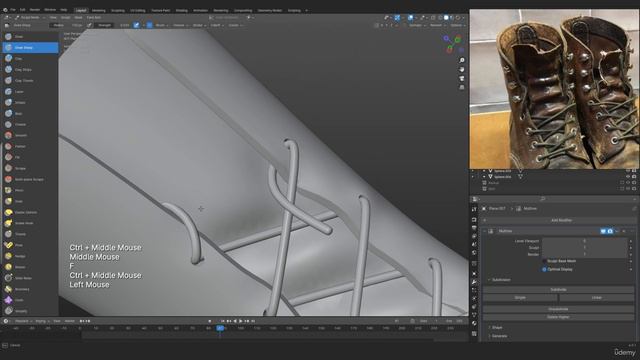This screenshot has height=360, width=640.
Task: Select the Rotate brush
Action: click(31, 267)
